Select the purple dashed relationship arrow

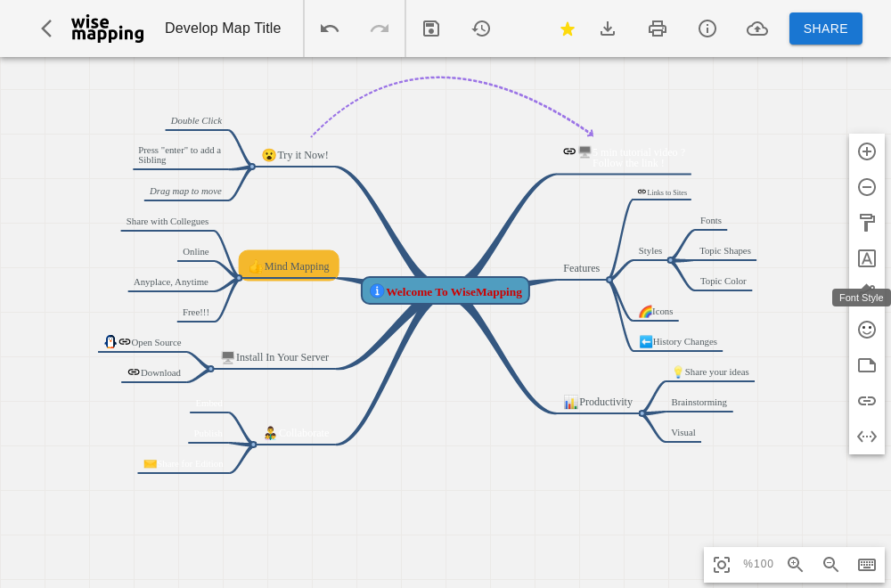[x=440, y=78]
